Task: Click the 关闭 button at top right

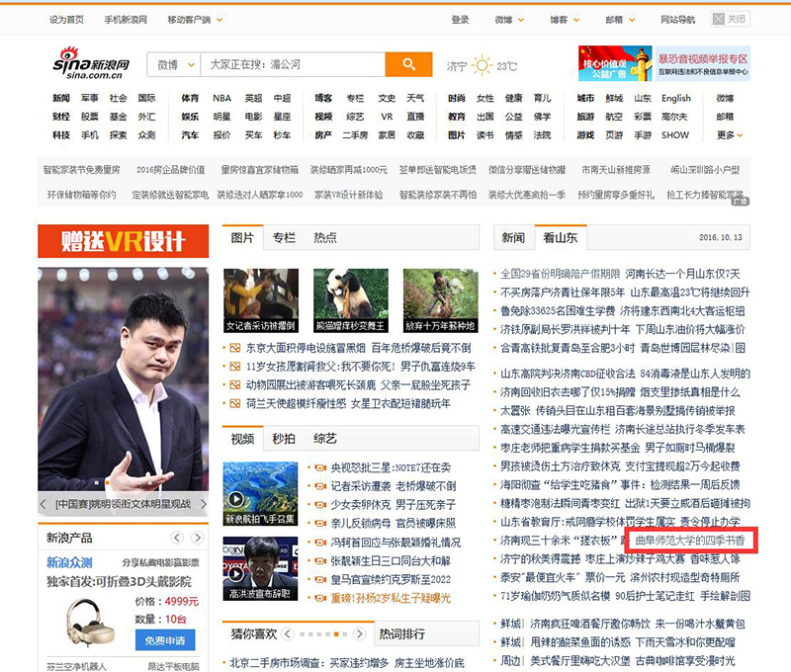Action: 731,19
